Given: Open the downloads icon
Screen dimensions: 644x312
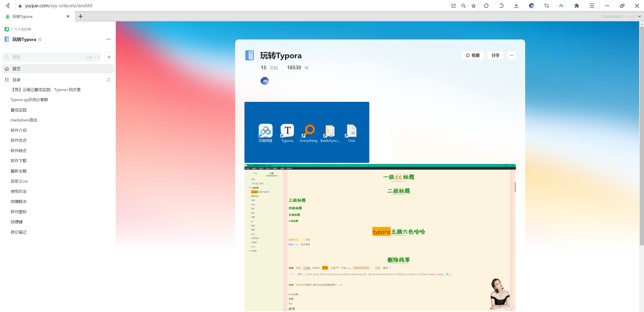Looking at the screenshot, I should pos(516,6).
